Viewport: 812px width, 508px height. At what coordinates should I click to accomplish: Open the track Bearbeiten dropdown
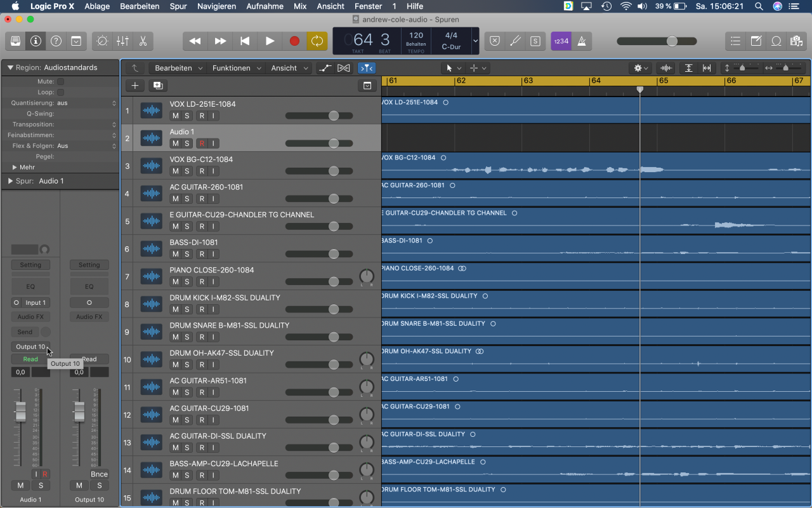coord(178,68)
